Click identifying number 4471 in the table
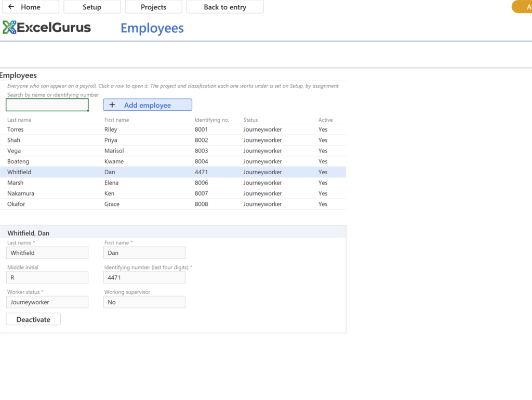This screenshot has width=532, height=400. [201, 172]
